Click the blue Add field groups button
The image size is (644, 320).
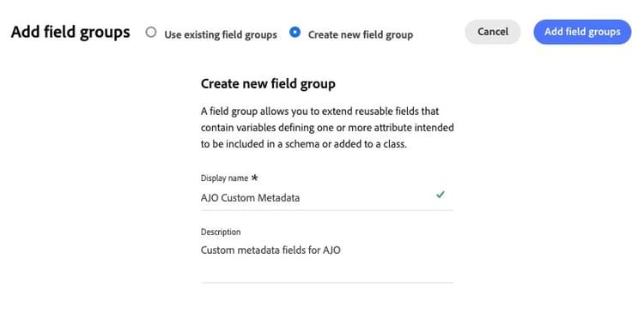(582, 32)
